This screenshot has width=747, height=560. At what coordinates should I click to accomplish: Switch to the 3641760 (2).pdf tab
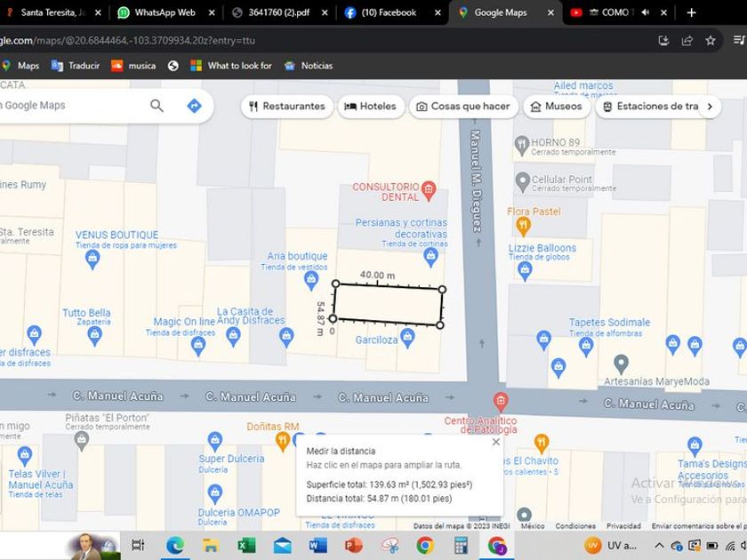tap(278, 12)
